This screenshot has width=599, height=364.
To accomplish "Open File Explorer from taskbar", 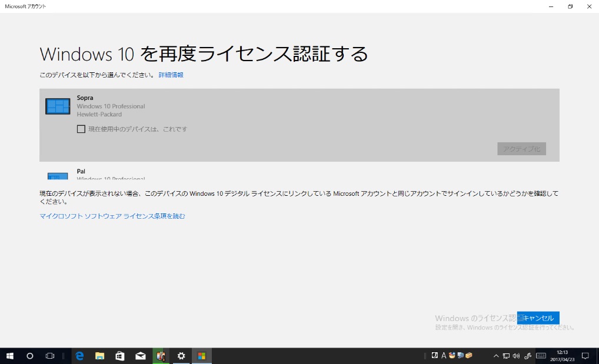I will pos(99,356).
